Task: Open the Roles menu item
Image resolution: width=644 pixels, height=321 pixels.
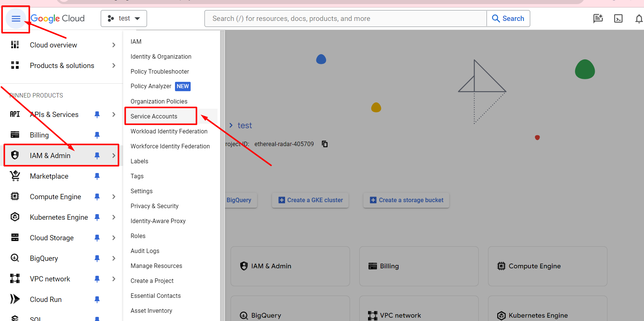Action: 138,236
